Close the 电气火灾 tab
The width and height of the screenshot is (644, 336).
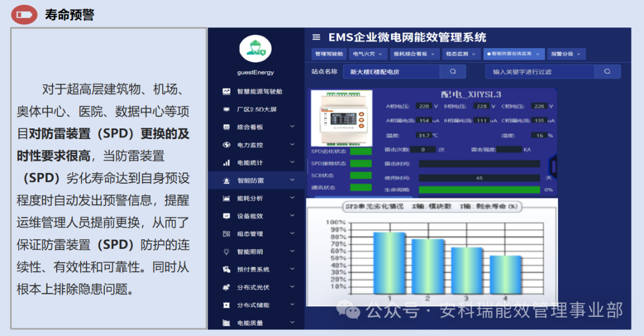[380, 54]
